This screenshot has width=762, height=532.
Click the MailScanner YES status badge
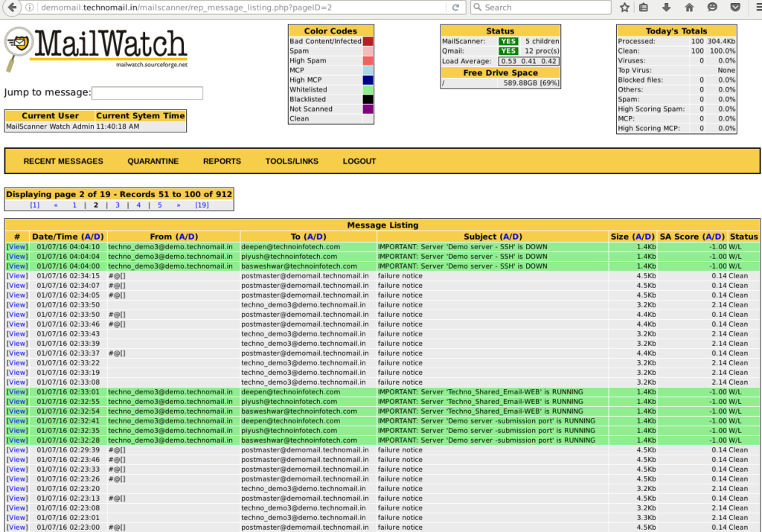tap(508, 42)
